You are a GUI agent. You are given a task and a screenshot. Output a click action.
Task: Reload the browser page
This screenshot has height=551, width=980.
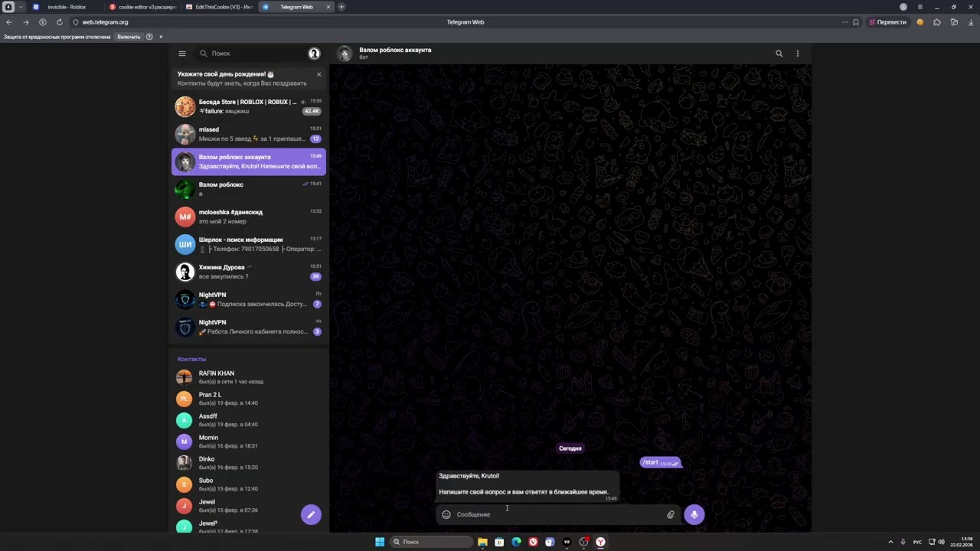click(x=59, y=22)
